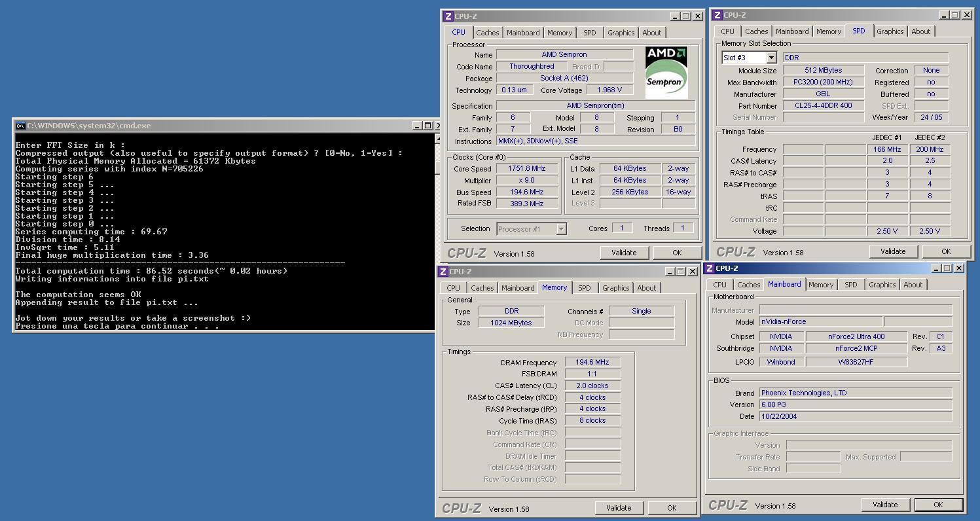Image resolution: width=980 pixels, height=521 pixels.
Task: Click Validate in the Mainboard window
Action: (x=885, y=505)
